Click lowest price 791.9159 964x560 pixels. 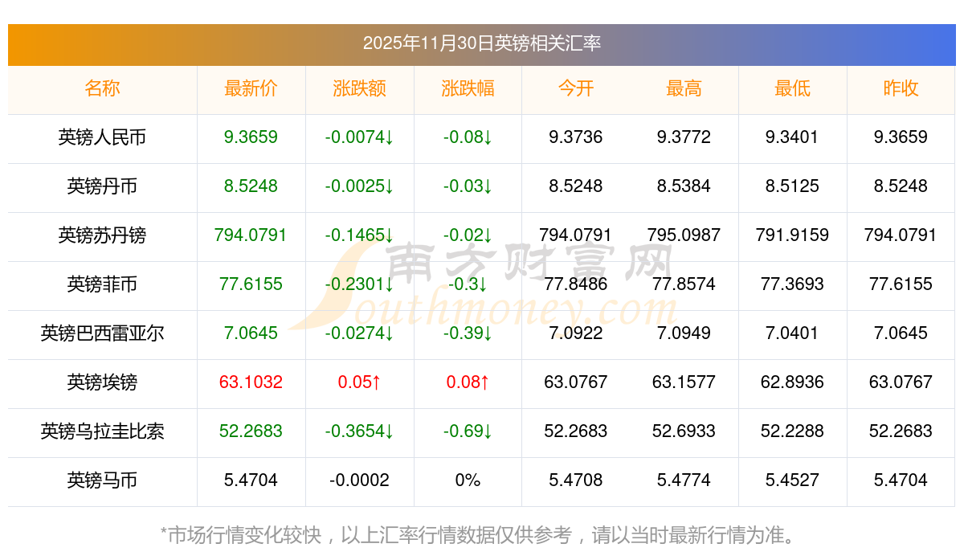pos(792,235)
